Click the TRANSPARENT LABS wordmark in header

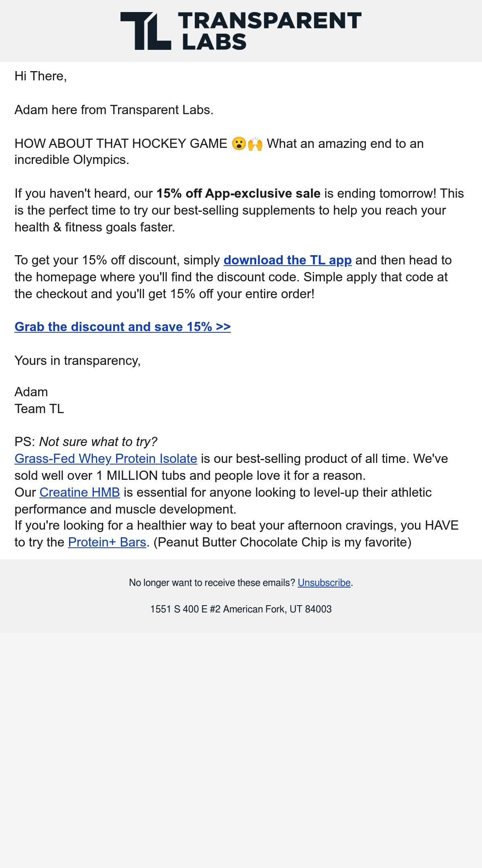pyautogui.click(x=270, y=31)
